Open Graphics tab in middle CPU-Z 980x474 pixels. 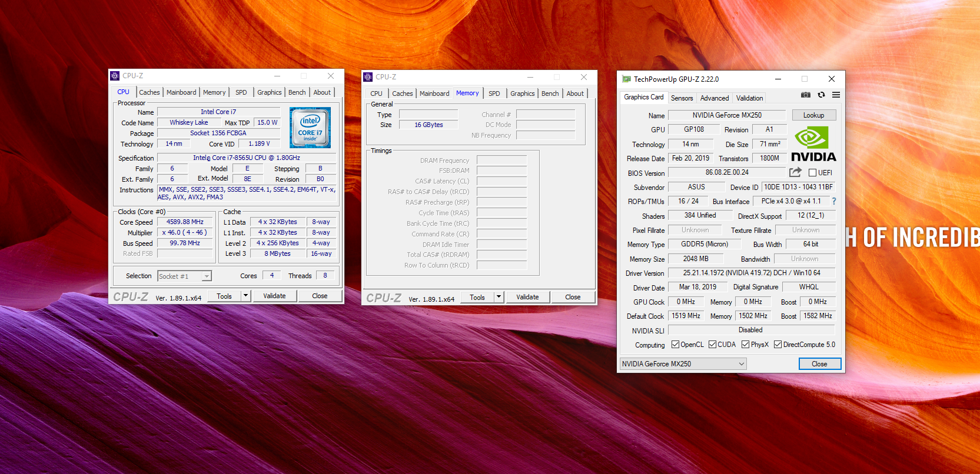[x=523, y=94]
